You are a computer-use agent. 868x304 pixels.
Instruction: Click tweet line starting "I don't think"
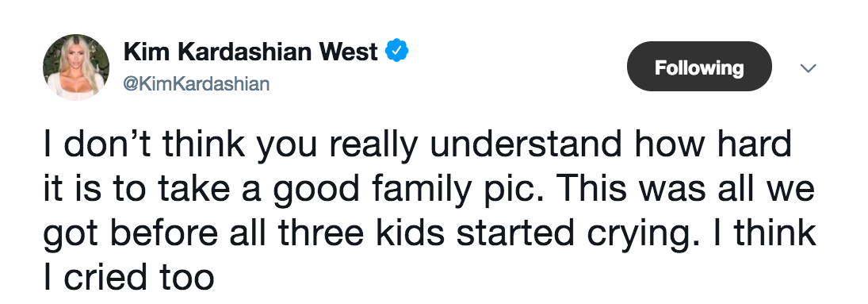tap(418, 144)
